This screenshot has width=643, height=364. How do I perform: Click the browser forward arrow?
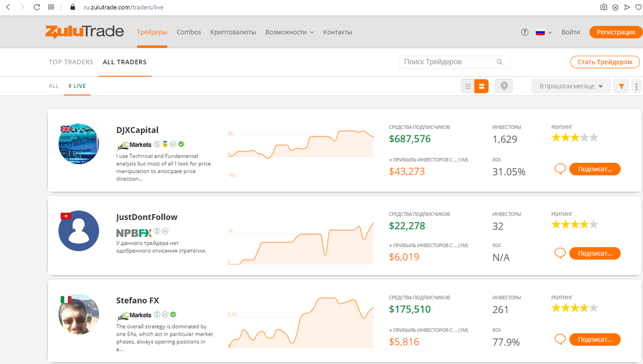point(22,7)
